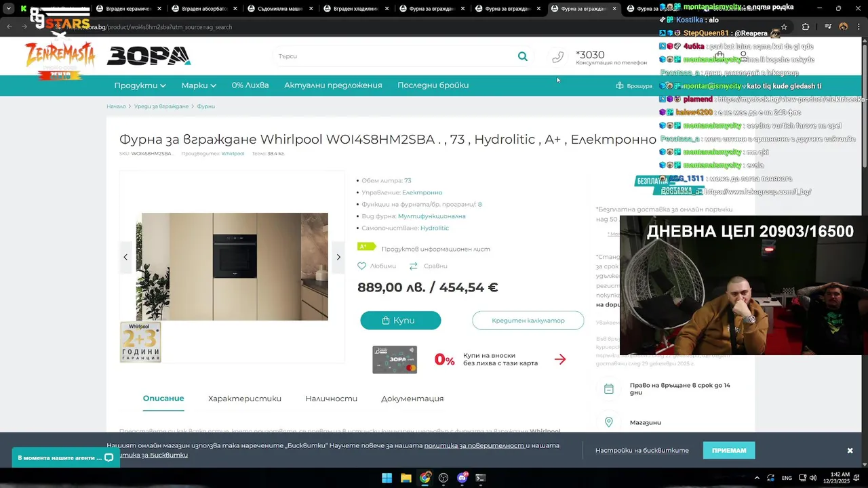Expand the Продукти dropdown menu
This screenshot has width=868, height=488.
click(x=140, y=85)
